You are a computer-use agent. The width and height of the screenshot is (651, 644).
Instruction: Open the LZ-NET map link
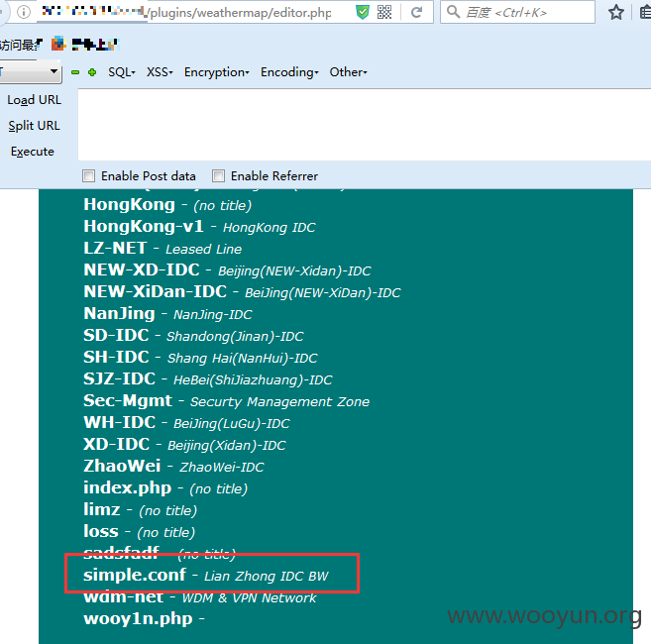click(115, 249)
